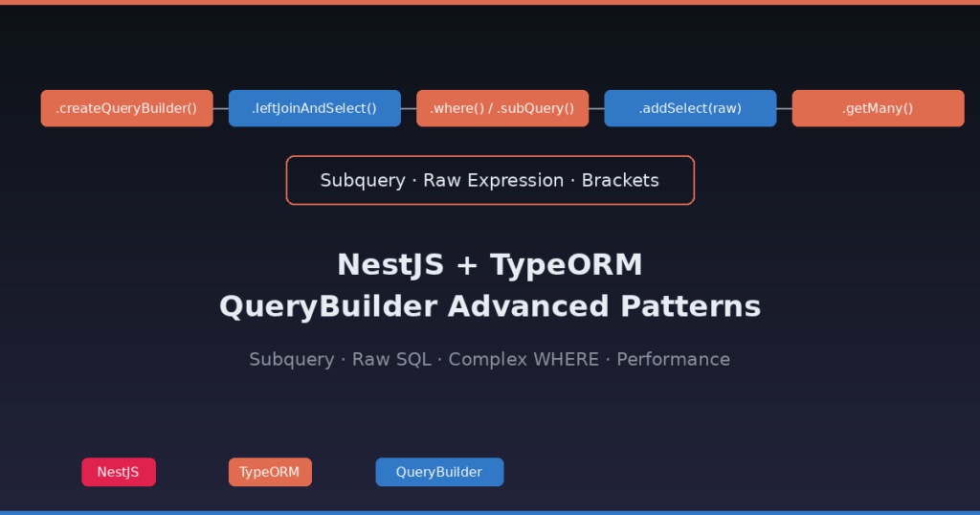Select the blue .leftJoinAndSelect() box
This screenshot has width=980, height=515.
(x=314, y=108)
